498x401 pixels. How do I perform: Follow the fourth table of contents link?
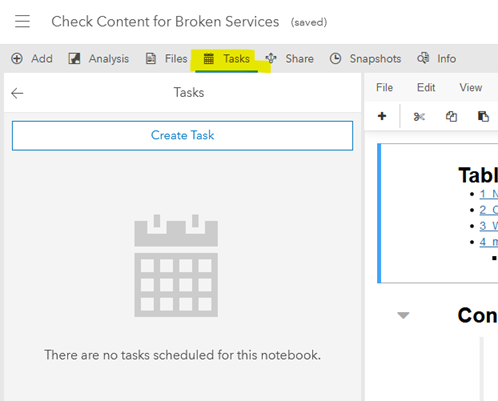pos(489,242)
